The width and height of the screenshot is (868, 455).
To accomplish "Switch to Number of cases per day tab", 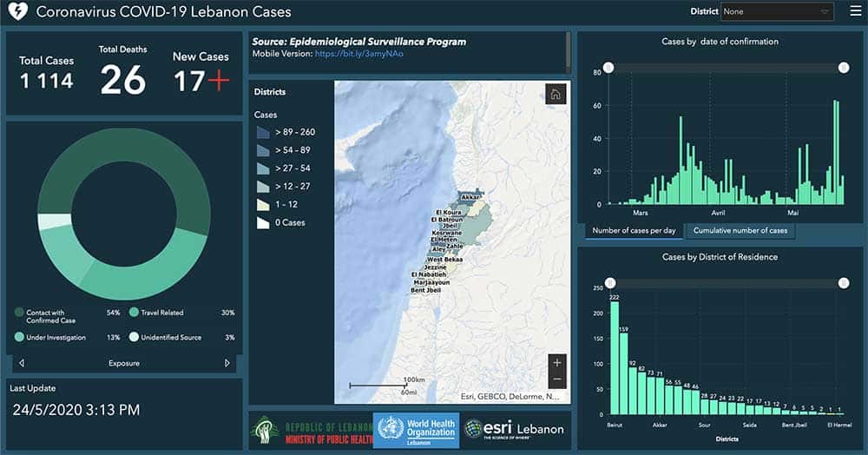I will tap(634, 230).
